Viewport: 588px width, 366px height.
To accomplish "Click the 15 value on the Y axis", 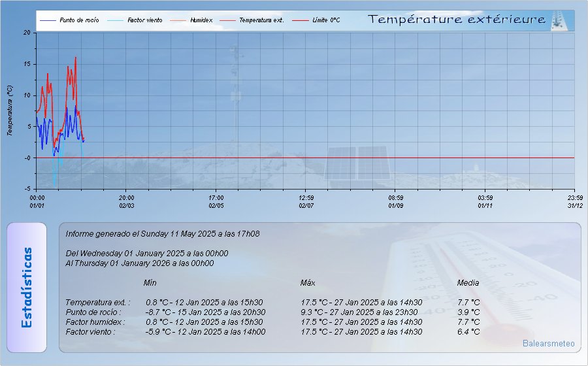I will coord(27,64).
